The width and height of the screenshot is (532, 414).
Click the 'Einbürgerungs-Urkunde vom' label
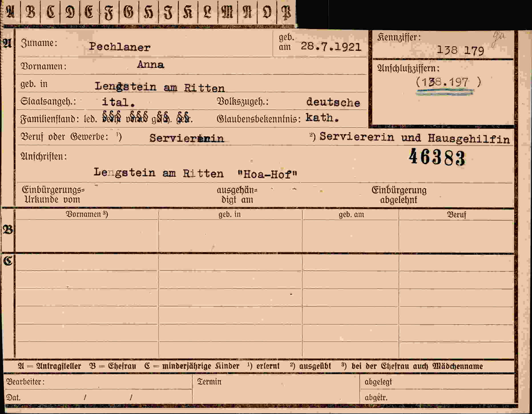tap(53, 195)
